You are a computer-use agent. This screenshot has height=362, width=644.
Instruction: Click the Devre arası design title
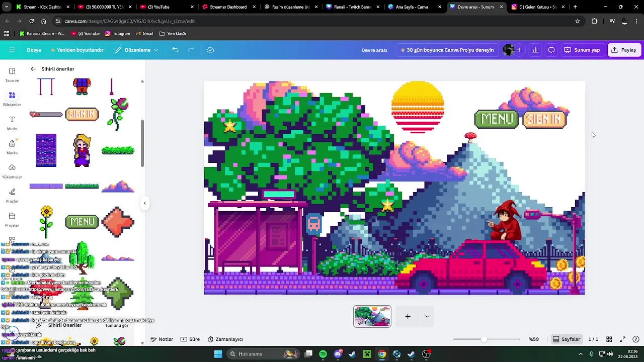[374, 50]
